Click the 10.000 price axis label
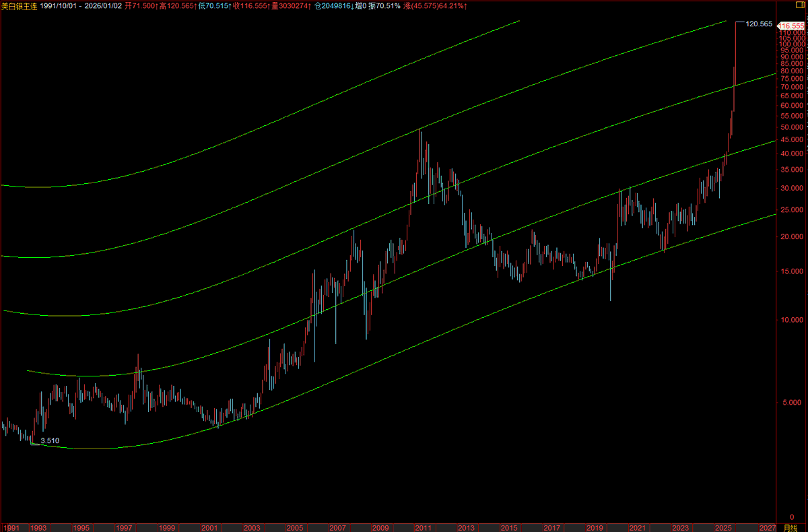This screenshot has height=532, width=808. [793, 319]
